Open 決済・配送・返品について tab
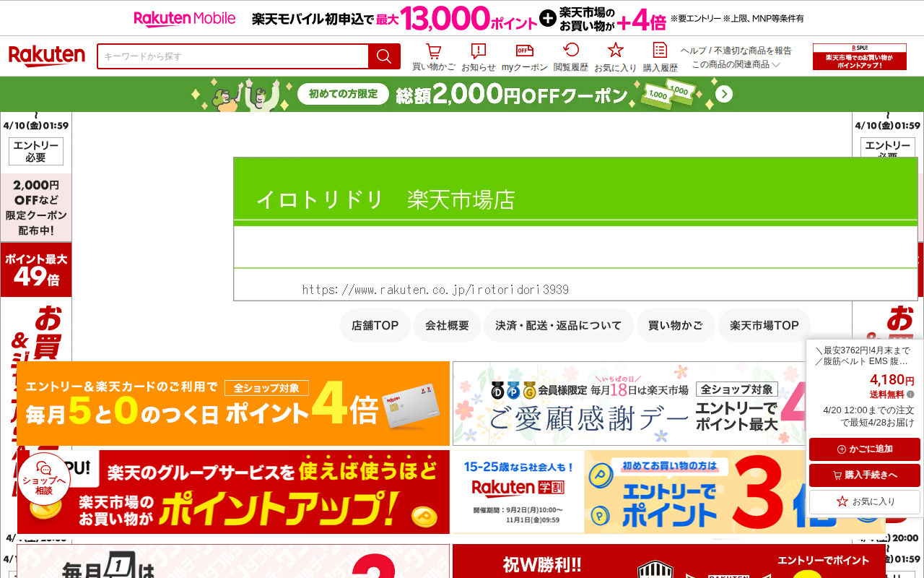The width and height of the screenshot is (924, 578). 558,325
